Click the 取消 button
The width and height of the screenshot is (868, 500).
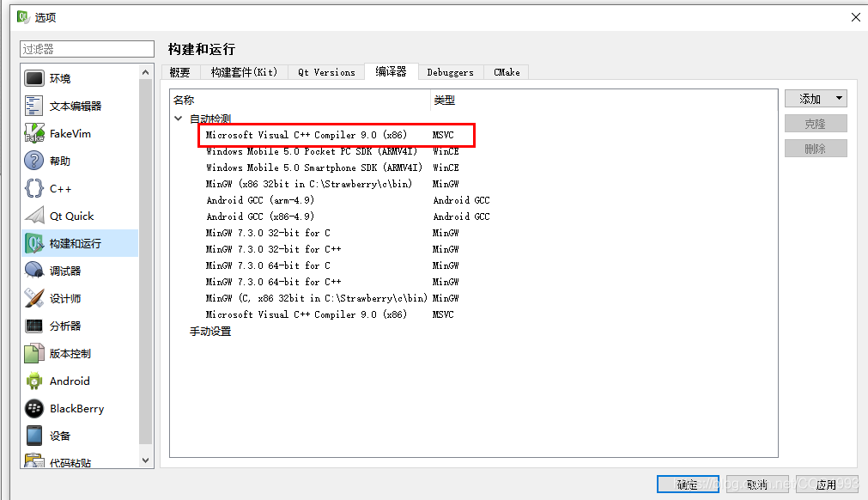pyautogui.click(x=757, y=484)
